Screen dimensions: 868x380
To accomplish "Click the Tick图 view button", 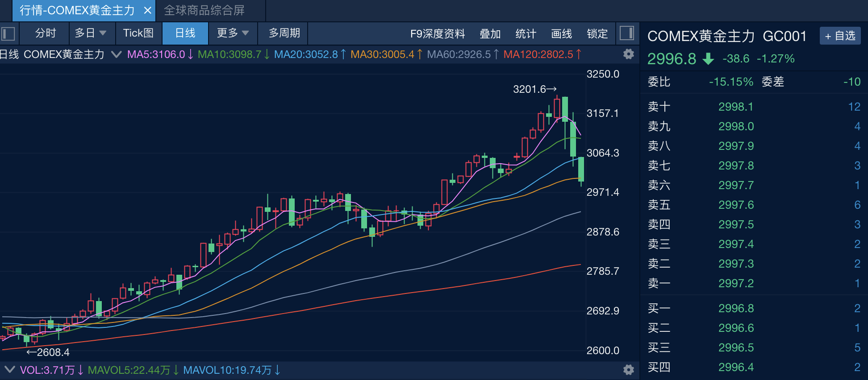I will coord(138,33).
